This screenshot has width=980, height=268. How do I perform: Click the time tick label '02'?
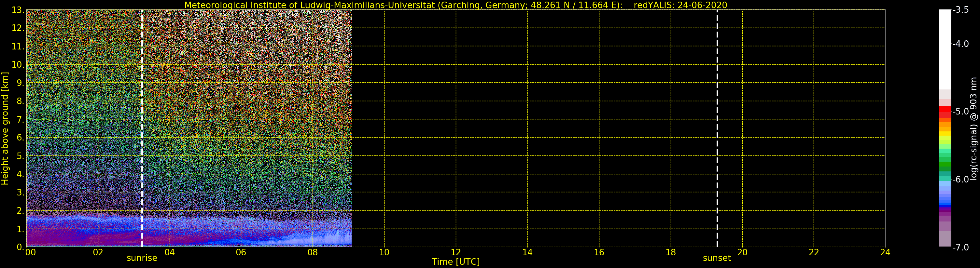(x=98, y=252)
